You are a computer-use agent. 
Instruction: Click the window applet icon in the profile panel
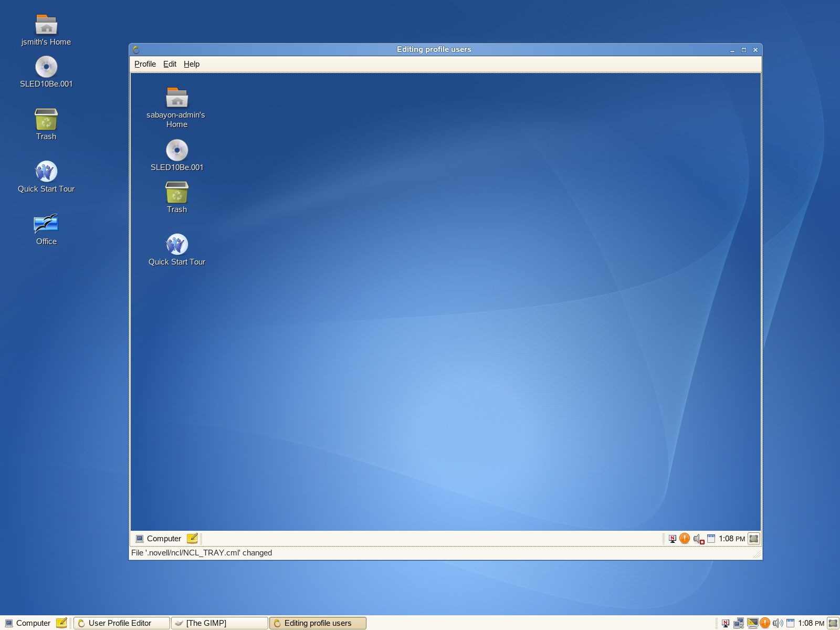tap(711, 539)
